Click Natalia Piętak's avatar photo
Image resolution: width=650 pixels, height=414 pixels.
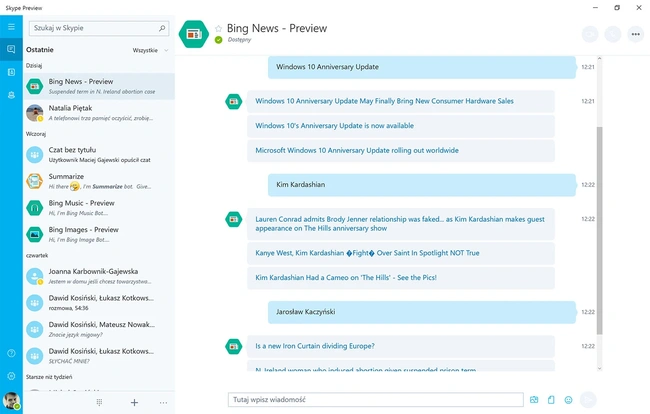tap(34, 113)
